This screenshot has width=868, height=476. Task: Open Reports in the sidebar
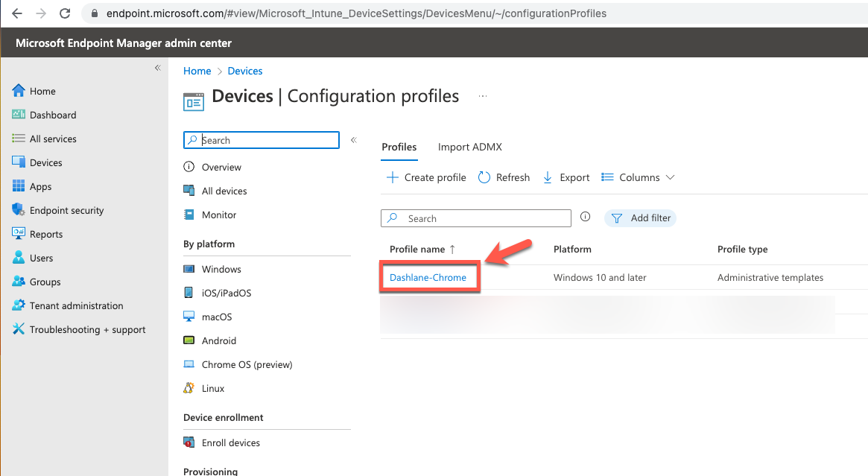point(46,234)
